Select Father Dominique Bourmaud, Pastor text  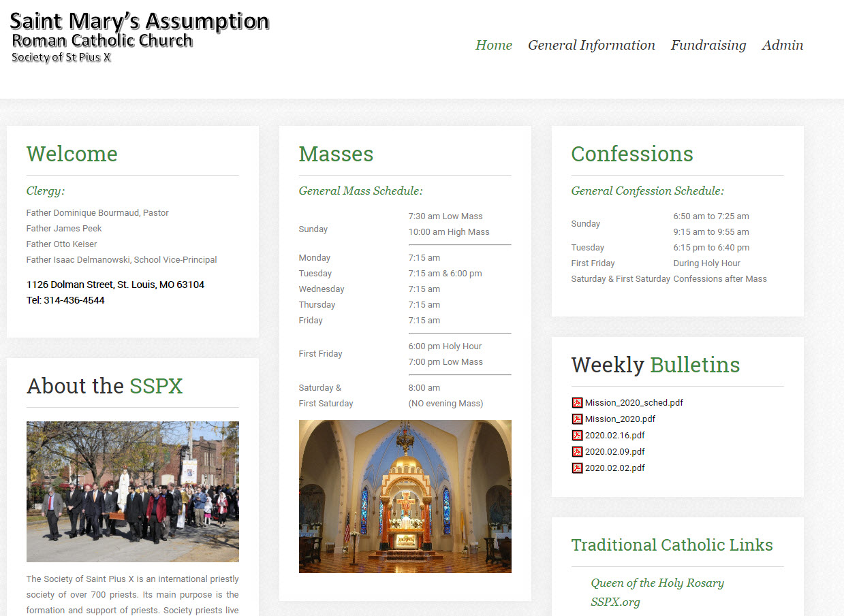97,213
